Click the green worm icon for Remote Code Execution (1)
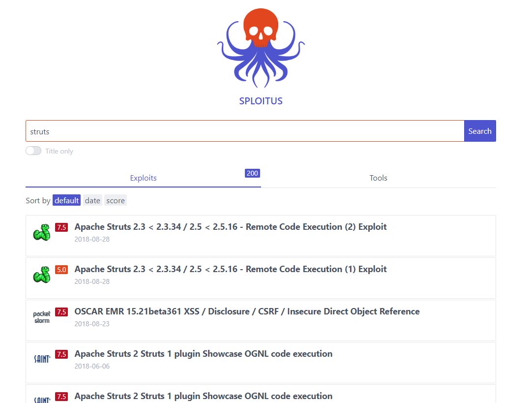 tap(42, 275)
